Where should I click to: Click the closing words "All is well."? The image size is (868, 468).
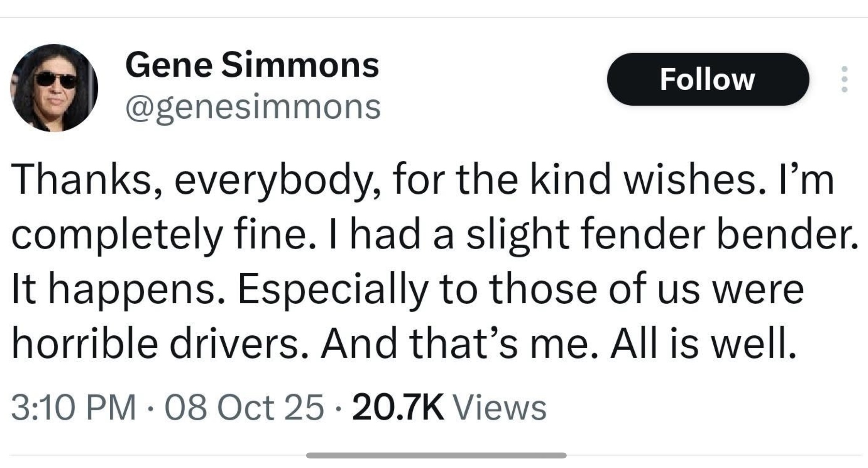click(x=703, y=343)
